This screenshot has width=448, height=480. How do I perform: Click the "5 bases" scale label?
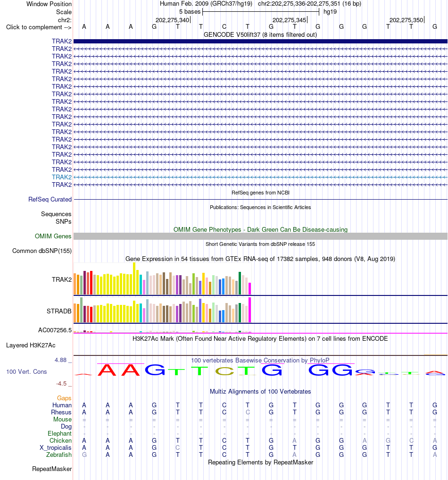pos(190,12)
